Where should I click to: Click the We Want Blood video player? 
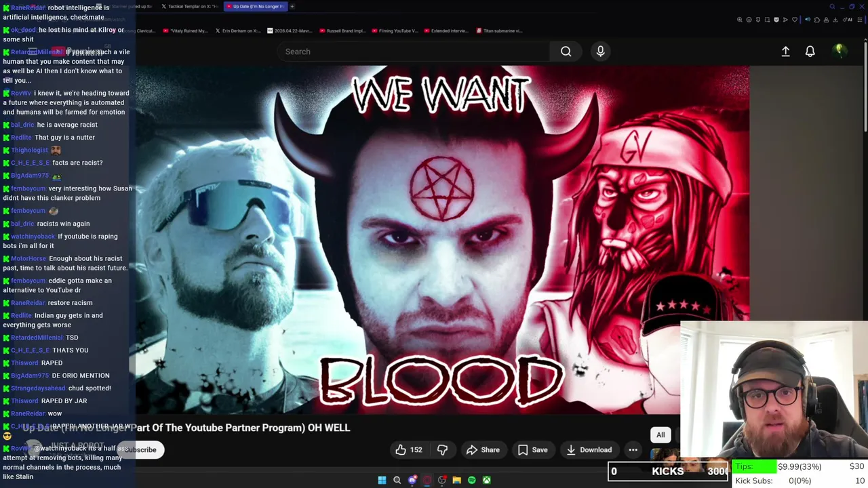click(442, 239)
